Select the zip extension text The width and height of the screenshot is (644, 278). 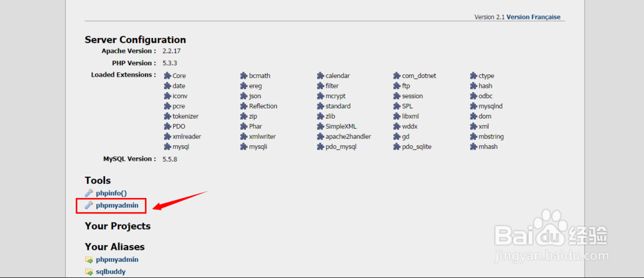[253, 116]
